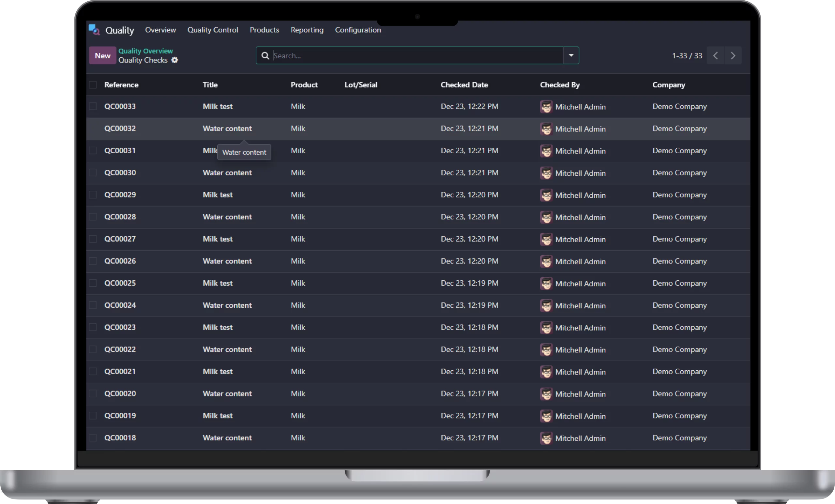Go to previous page with left arrow
The image size is (835, 504).
pos(715,55)
